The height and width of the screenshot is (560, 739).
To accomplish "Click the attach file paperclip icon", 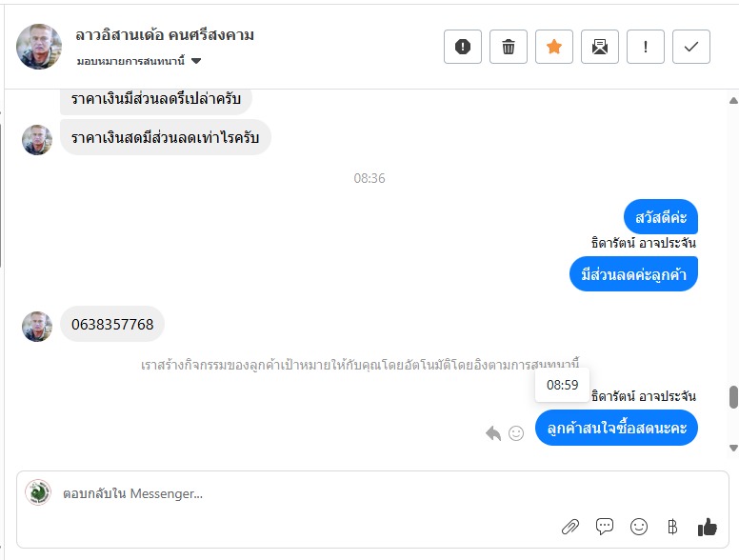I will point(569,526).
